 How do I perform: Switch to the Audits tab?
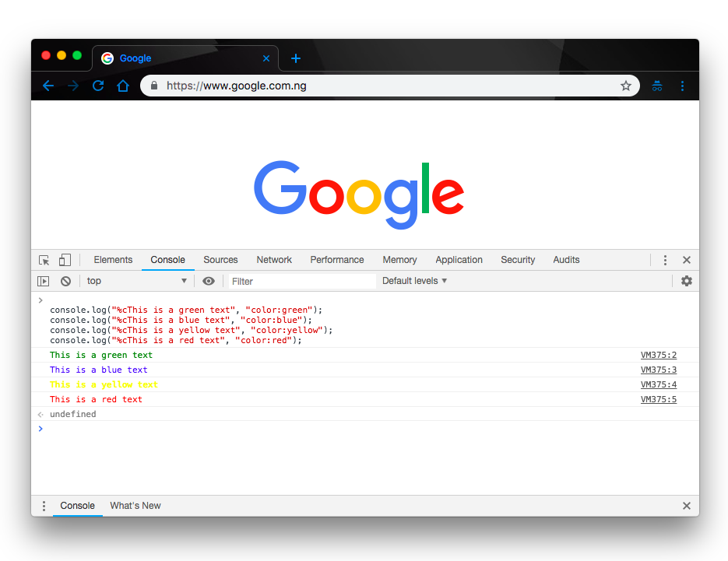(566, 260)
